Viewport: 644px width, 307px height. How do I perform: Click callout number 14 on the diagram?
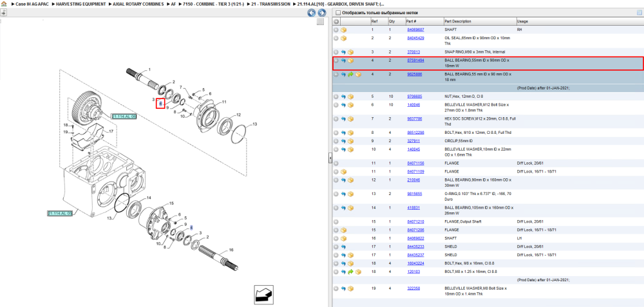(x=149, y=198)
